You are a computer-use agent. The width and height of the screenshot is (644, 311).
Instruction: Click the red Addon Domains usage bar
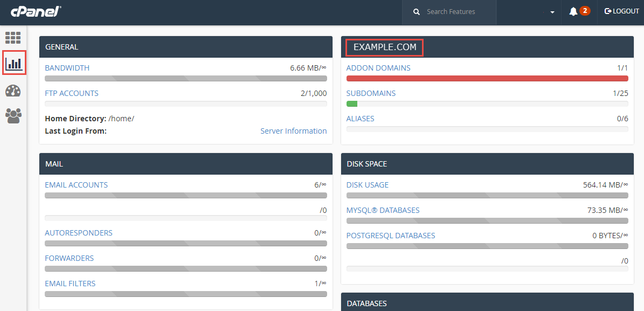(x=487, y=79)
